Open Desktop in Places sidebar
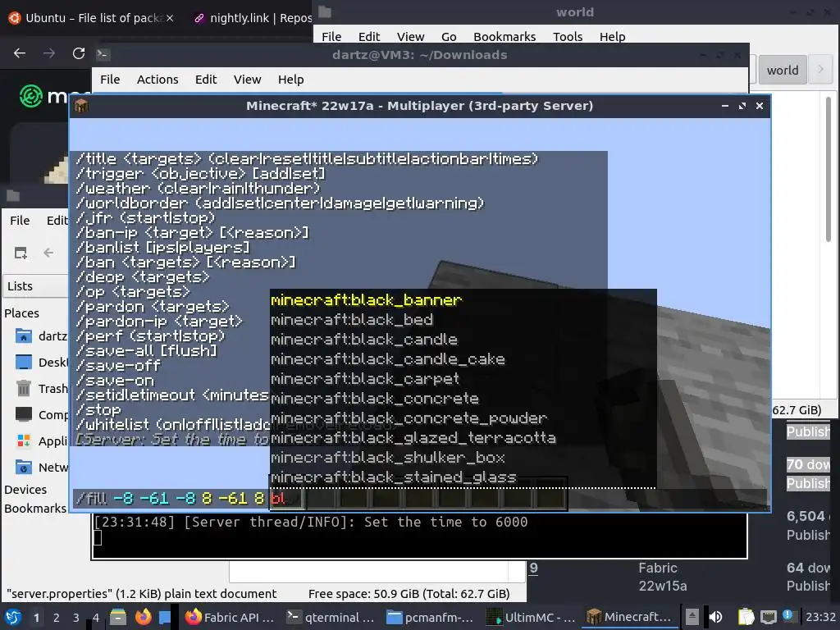This screenshot has height=630, width=840. pyautogui.click(x=41, y=362)
